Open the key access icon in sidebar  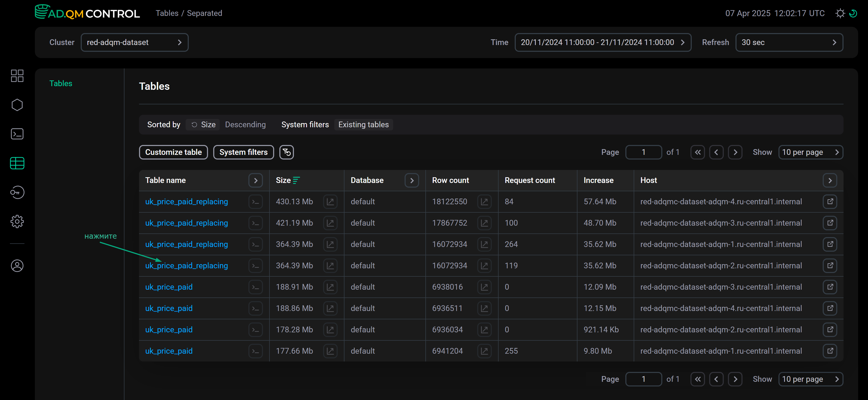coord(17,192)
